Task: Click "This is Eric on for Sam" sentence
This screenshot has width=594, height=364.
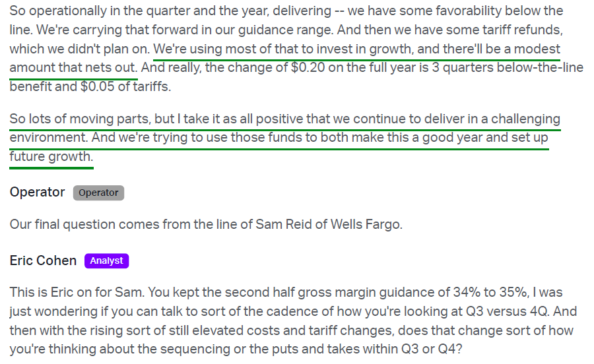Action: (77, 293)
